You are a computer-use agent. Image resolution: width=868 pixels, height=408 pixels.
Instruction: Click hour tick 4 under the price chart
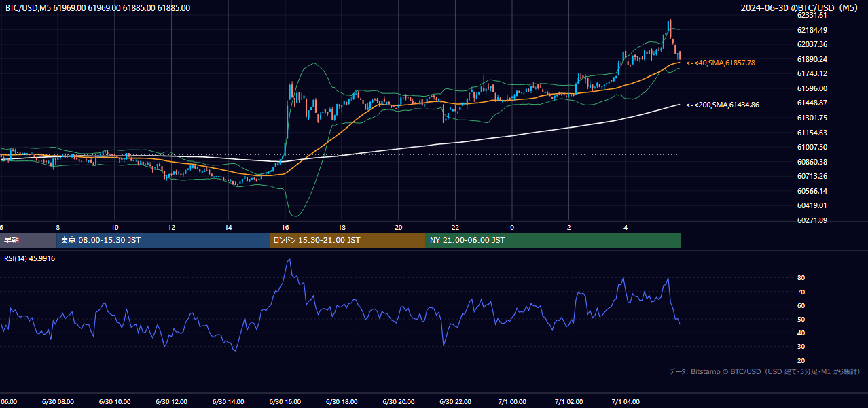pos(626,227)
